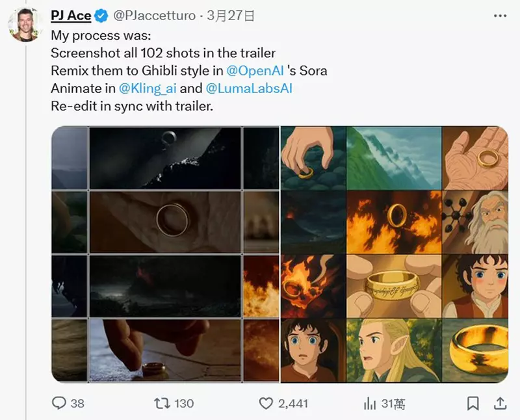Visit the @LumaLabsAI mention
Viewport: 520px width, 420px height.
click(252, 88)
